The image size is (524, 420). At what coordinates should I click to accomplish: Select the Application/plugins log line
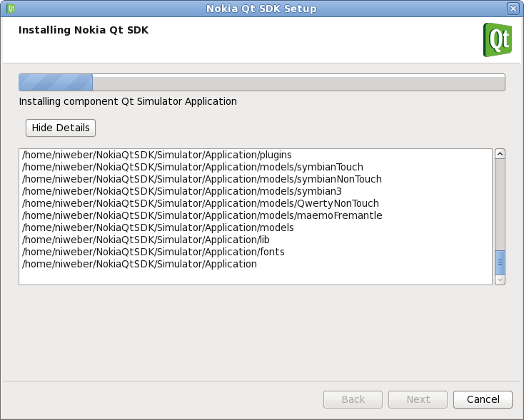pos(157,155)
